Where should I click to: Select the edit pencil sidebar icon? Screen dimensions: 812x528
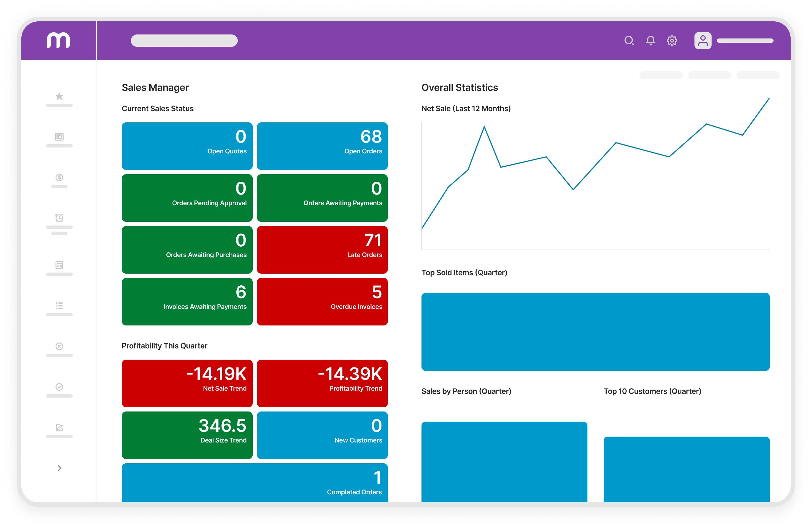tap(59, 427)
